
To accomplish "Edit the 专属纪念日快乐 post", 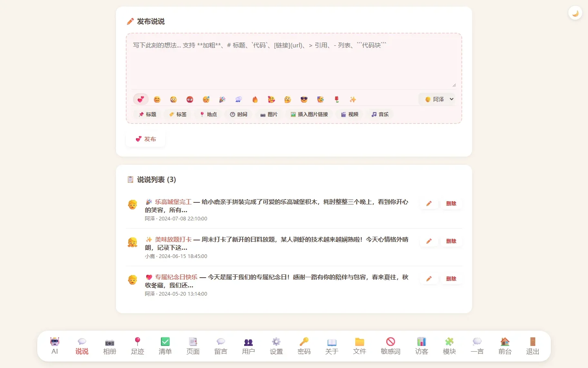I will (x=429, y=279).
